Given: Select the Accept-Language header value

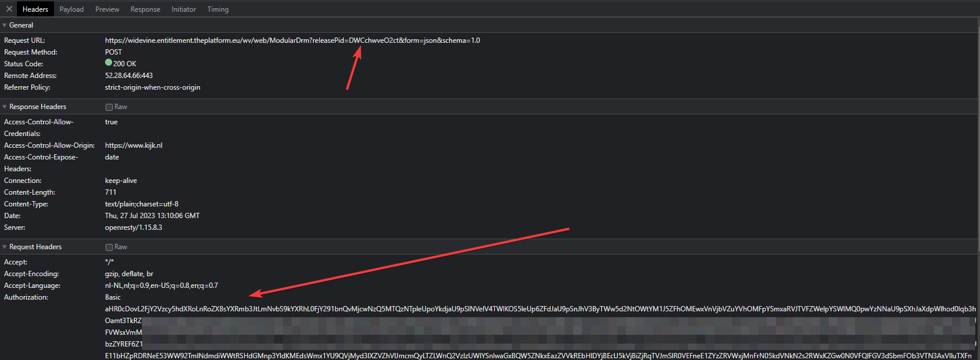Looking at the screenshot, I should (161, 286).
